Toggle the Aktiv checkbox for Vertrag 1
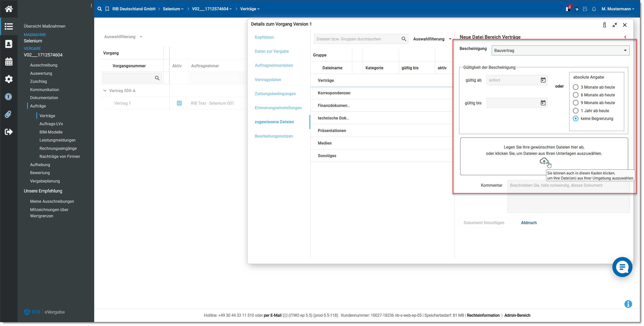Image resolution: width=644 pixels, height=326 pixels. pyautogui.click(x=179, y=103)
